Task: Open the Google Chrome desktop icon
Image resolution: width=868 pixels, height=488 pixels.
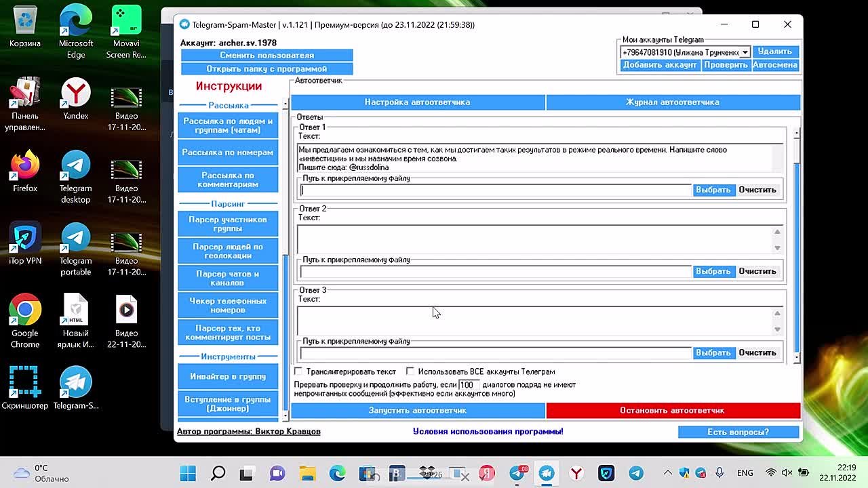Action: 25,322
